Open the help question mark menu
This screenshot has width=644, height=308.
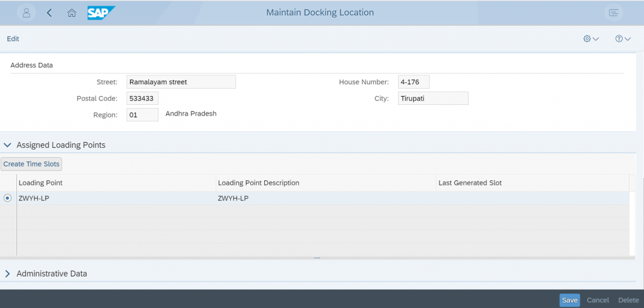[623, 38]
